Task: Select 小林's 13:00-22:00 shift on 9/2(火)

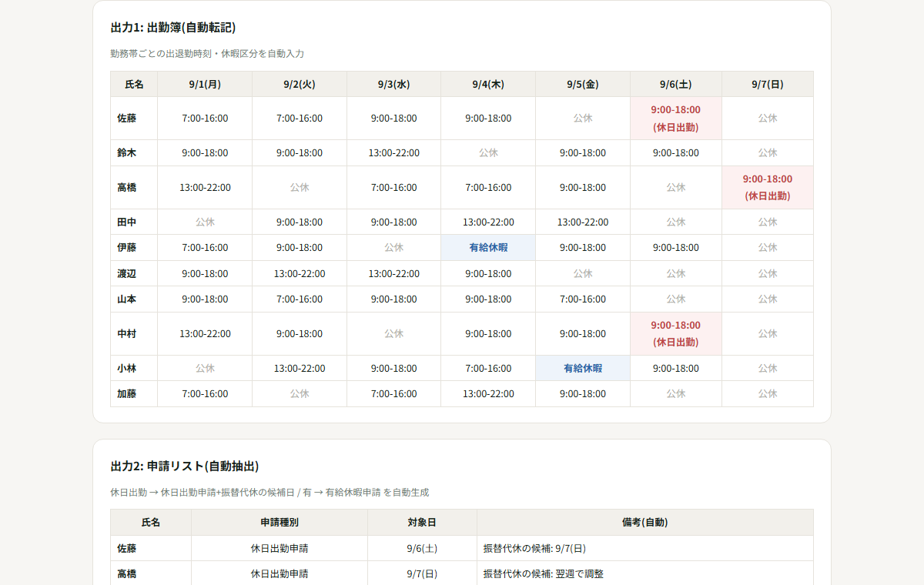Action: [x=300, y=369]
